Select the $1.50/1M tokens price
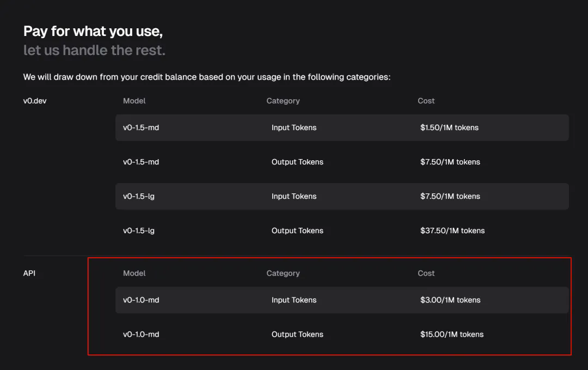This screenshot has height=370, width=588. [448, 128]
